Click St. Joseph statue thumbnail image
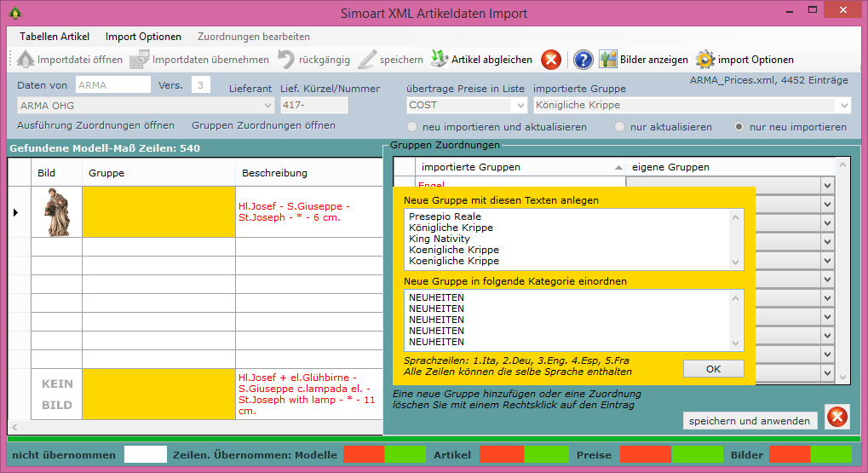868x473 pixels. pos(57,212)
